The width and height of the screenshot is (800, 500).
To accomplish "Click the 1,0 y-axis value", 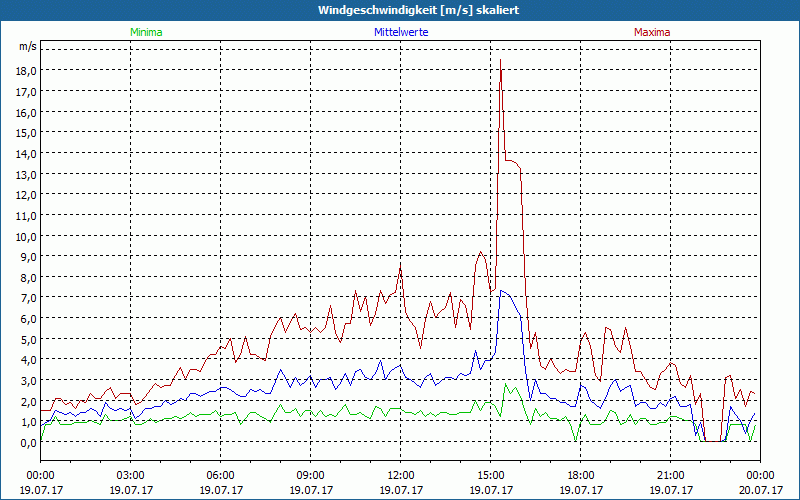I will [30, 422].
